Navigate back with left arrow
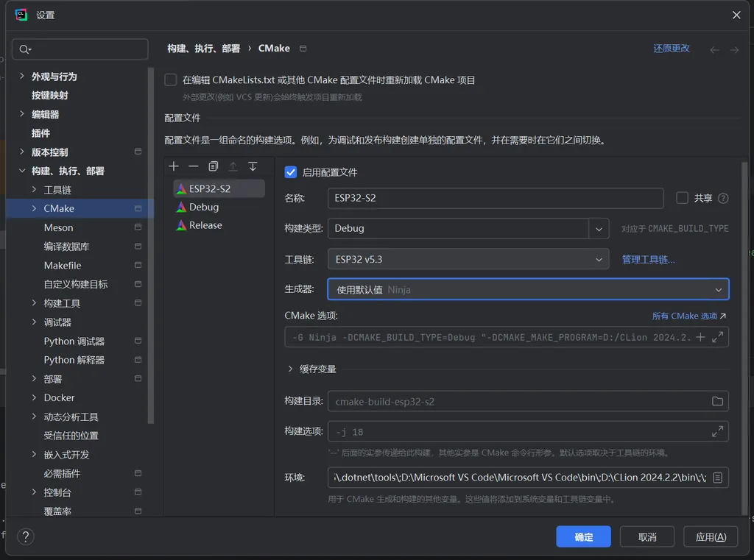754x560 pixels. tap(714, 50)
